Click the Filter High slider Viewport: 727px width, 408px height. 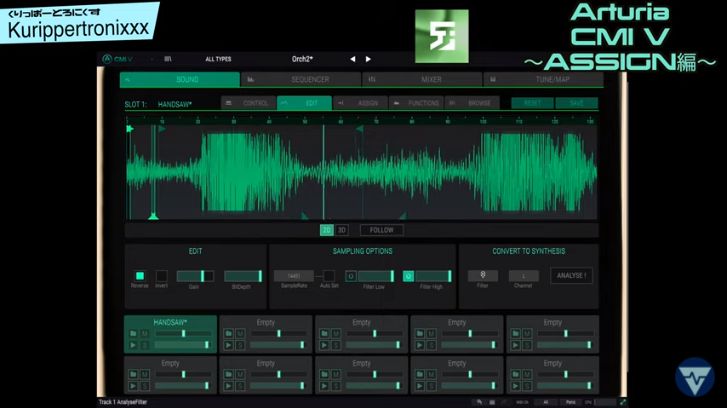coord(434,276)
